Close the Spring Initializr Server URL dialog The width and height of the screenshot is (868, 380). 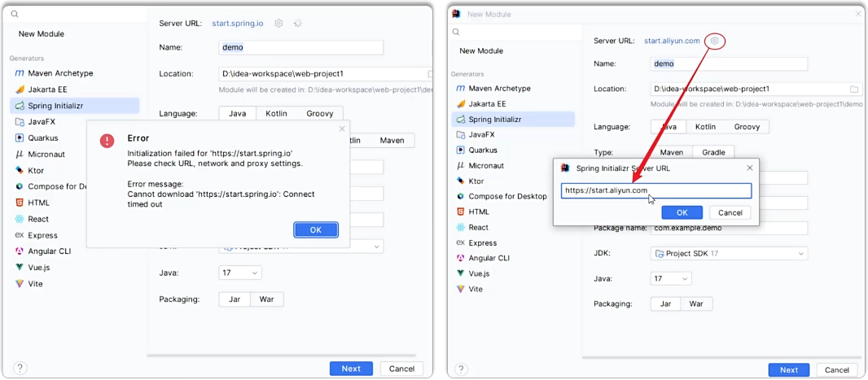[x=750, y=168]
